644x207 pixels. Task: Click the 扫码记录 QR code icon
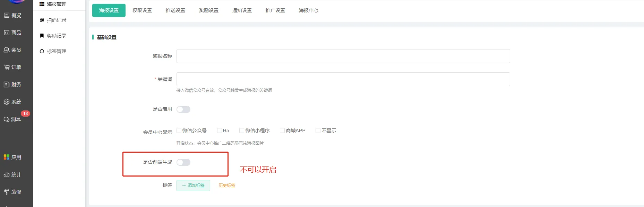(42, 20)
